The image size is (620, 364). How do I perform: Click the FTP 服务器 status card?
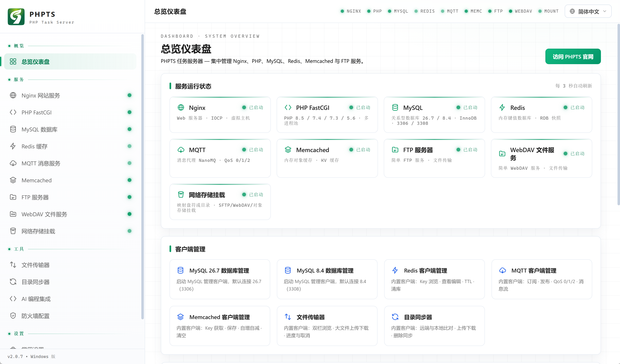click(434, 158)
